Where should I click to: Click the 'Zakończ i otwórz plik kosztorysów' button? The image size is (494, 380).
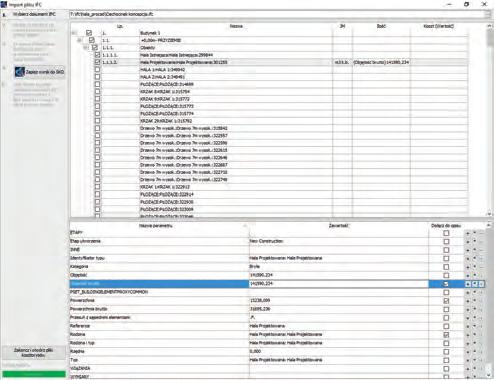(x=33, y=353)
